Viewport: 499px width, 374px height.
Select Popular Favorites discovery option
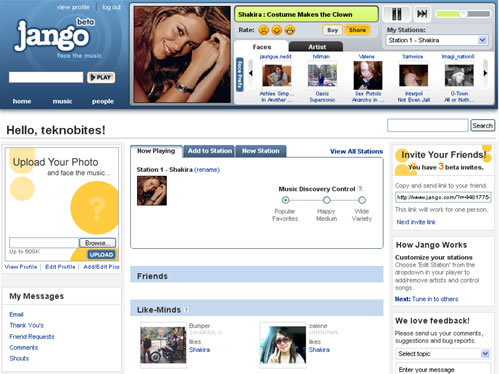(285, 200)
